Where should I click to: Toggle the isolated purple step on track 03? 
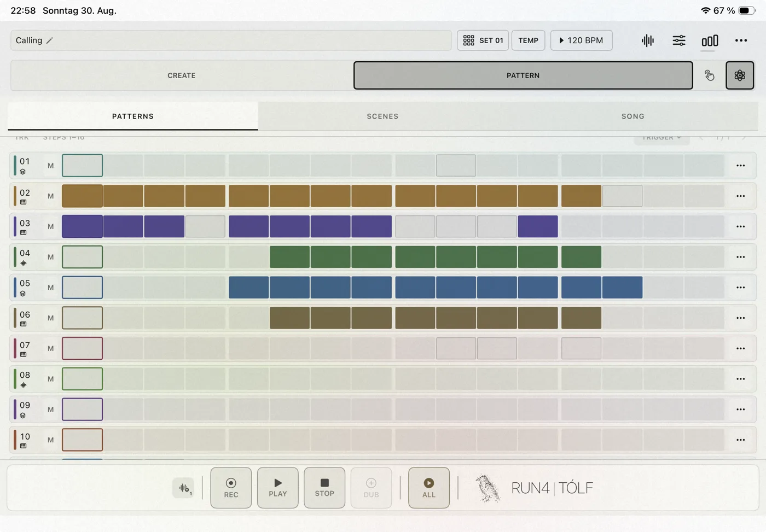538,226
